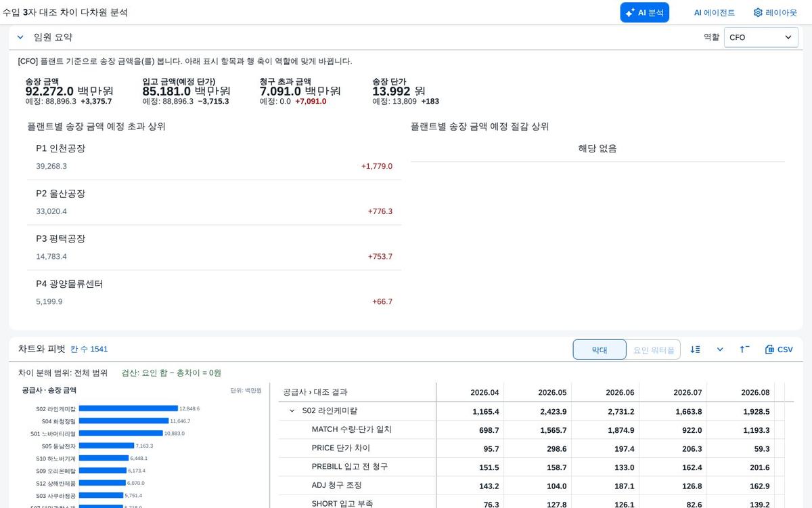Select the MATCH 수량·단가 일치 row
The width and height of the screenshot is (812, 508).
(x=531, y=429)
